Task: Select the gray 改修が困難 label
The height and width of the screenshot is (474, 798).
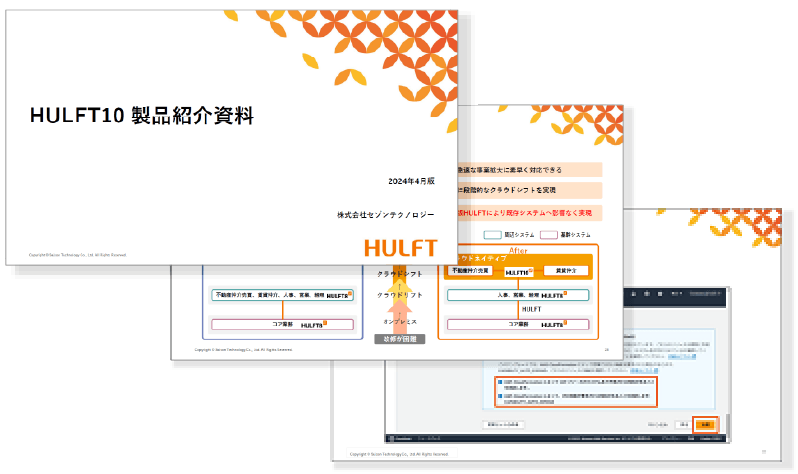Action: 399,339
